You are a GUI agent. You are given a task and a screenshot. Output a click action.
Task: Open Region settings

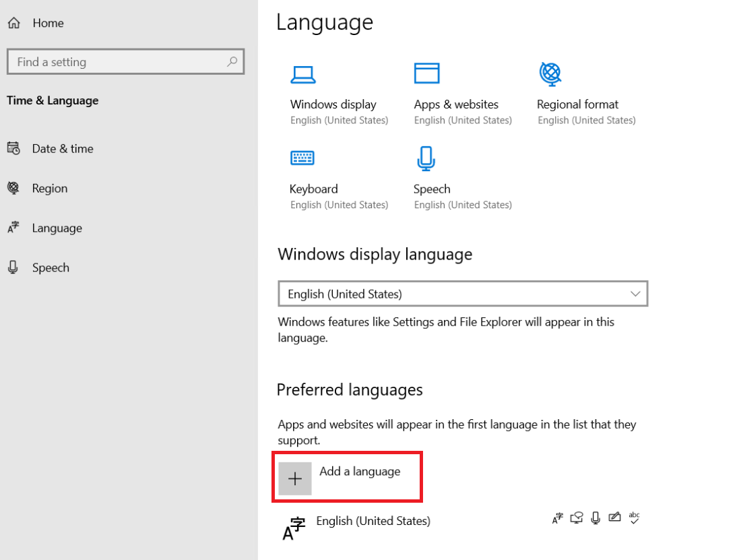coord(50,189)
